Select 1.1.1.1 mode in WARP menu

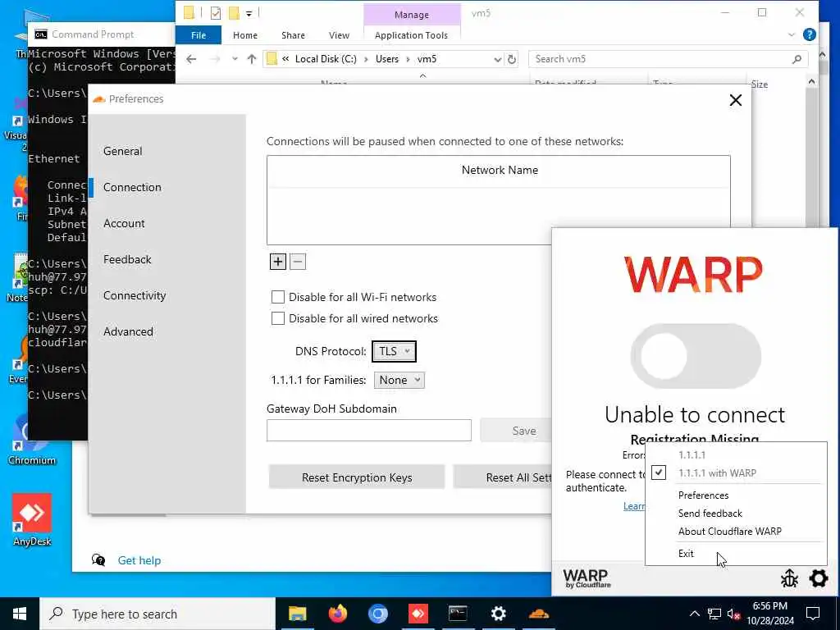click(x=692, y=454)
